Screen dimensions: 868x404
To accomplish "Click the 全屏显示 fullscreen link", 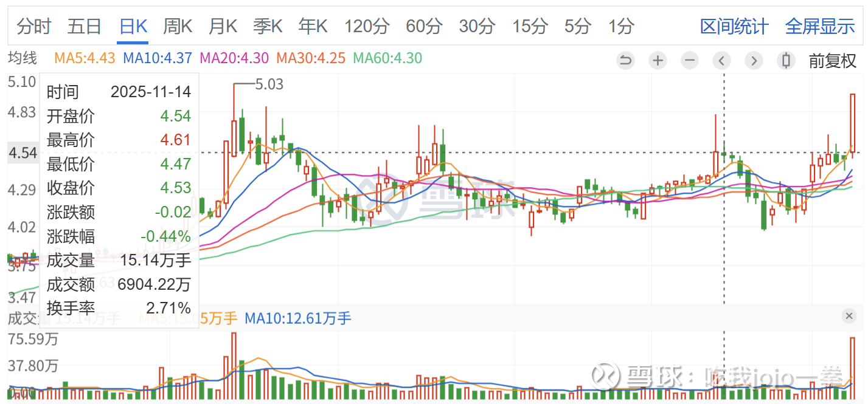I will click(820, 26).
